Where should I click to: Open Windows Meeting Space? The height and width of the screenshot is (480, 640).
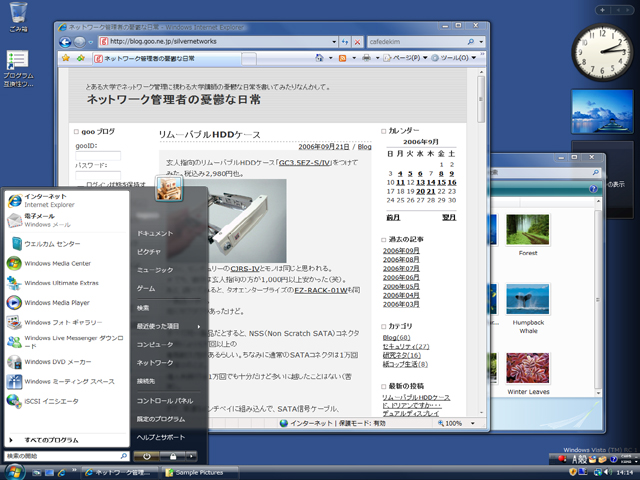click(x=69, y=381)
